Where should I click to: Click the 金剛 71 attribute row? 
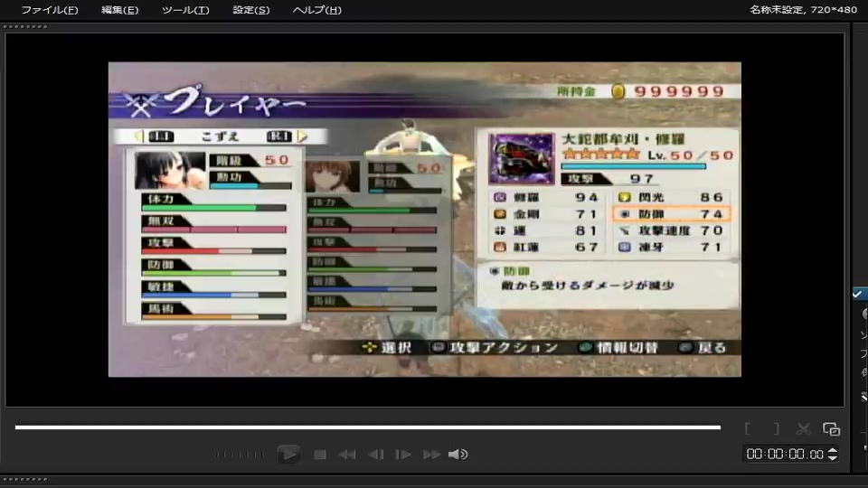pyautogui.click(x=546, y=214)
